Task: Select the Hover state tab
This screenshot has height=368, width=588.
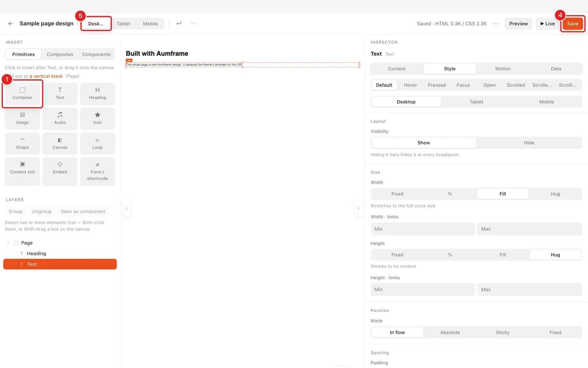Action: (410, 85)
